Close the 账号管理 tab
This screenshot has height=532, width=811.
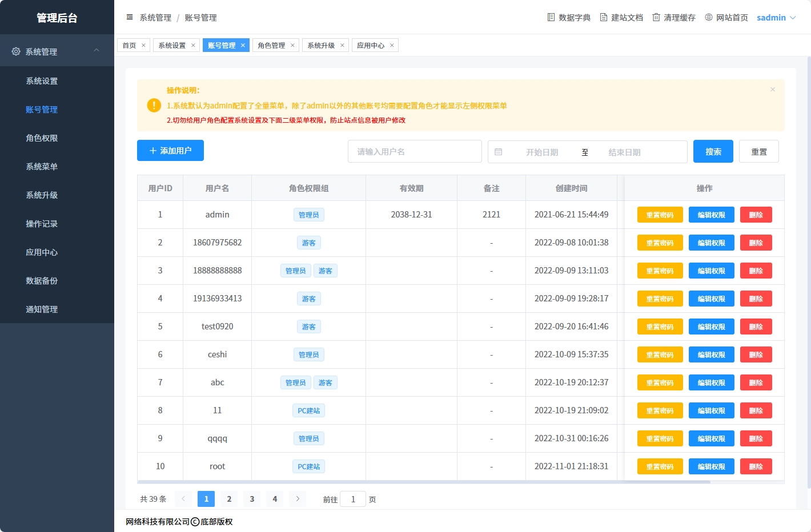coord(243,45)
